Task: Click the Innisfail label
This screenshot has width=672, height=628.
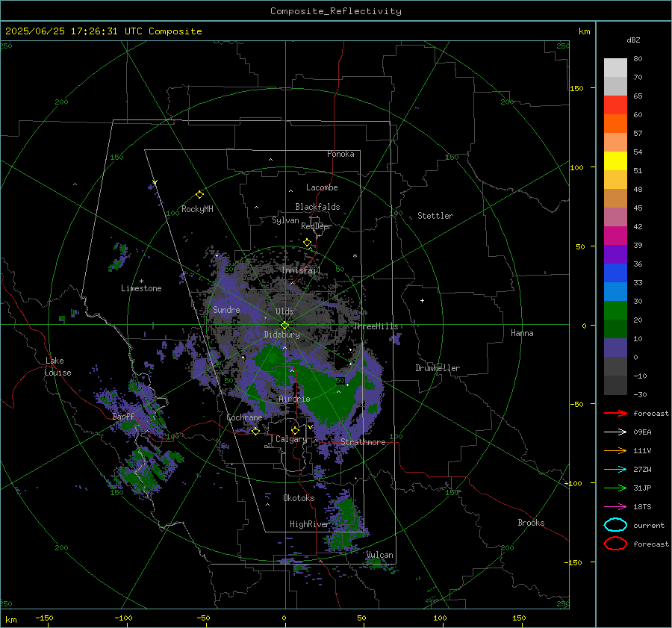Action: 301,270
